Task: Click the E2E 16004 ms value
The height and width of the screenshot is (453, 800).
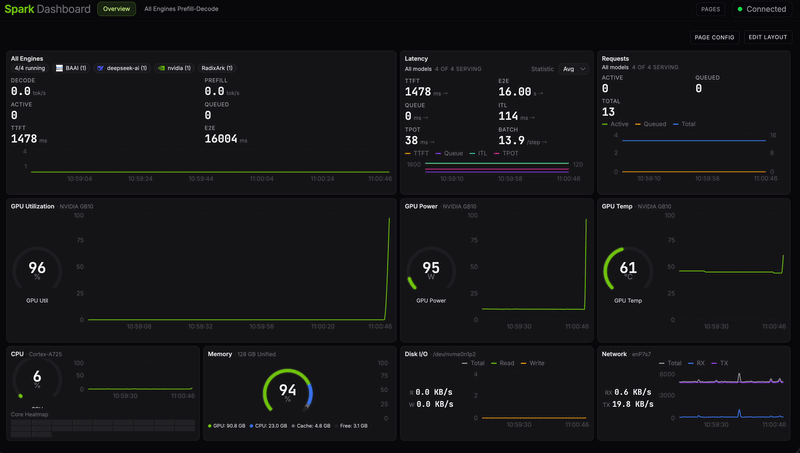Action: pyautogui.click(x=226, y=139)
